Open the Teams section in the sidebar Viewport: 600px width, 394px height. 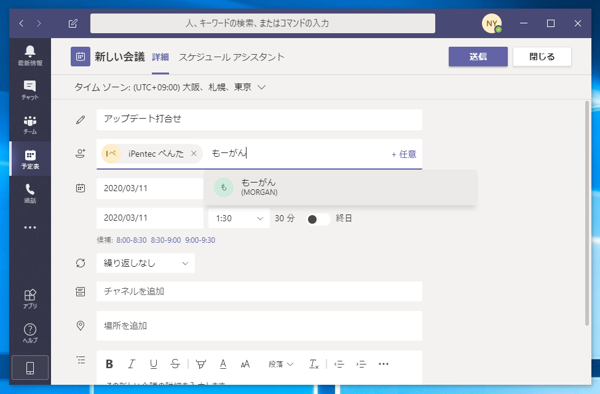click(x=30, y=124)
